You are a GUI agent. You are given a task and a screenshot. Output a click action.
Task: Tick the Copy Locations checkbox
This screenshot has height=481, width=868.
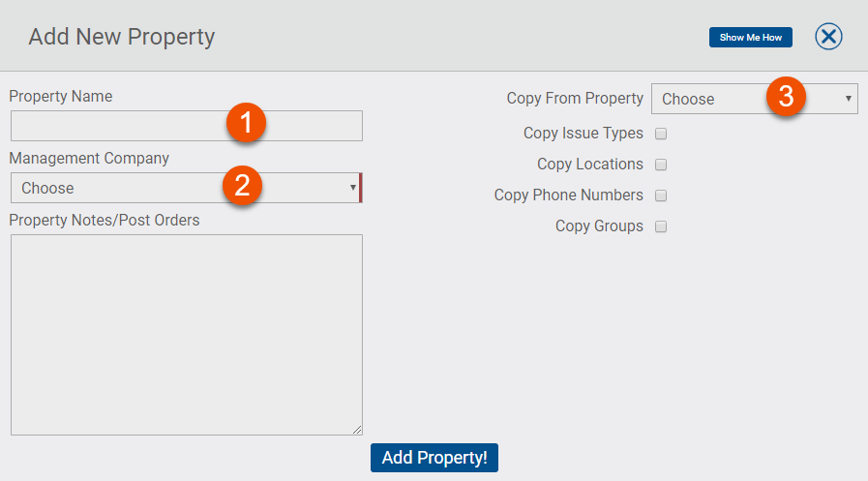pyautogui.click(x=662, y=165)
